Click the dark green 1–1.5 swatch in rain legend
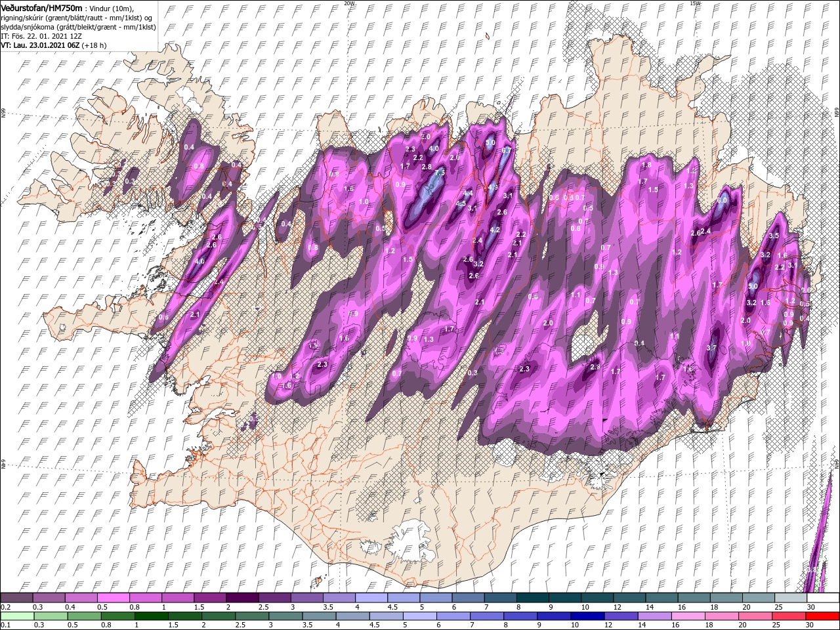Viewport: 840px width, 630px height. click(x=152, y=616)
